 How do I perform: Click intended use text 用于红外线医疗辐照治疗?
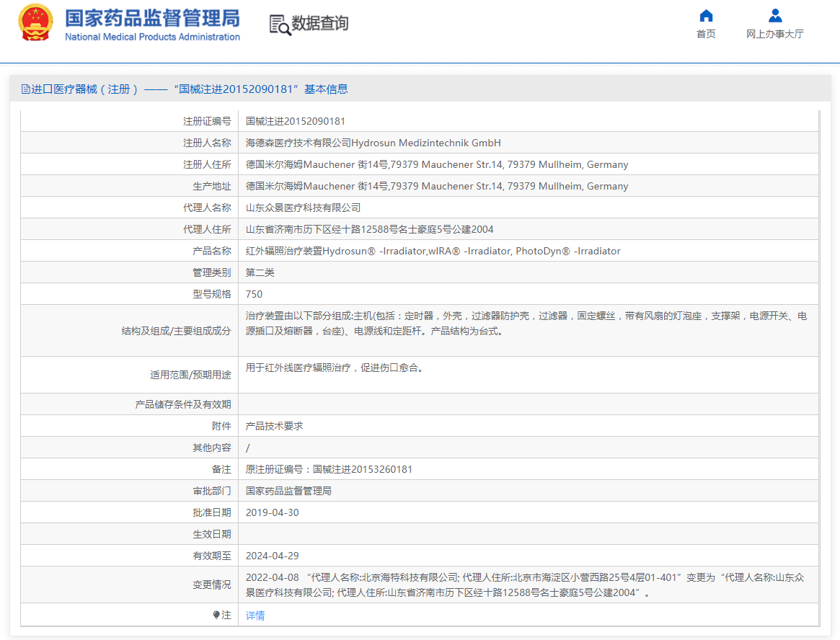coord(335,368)
